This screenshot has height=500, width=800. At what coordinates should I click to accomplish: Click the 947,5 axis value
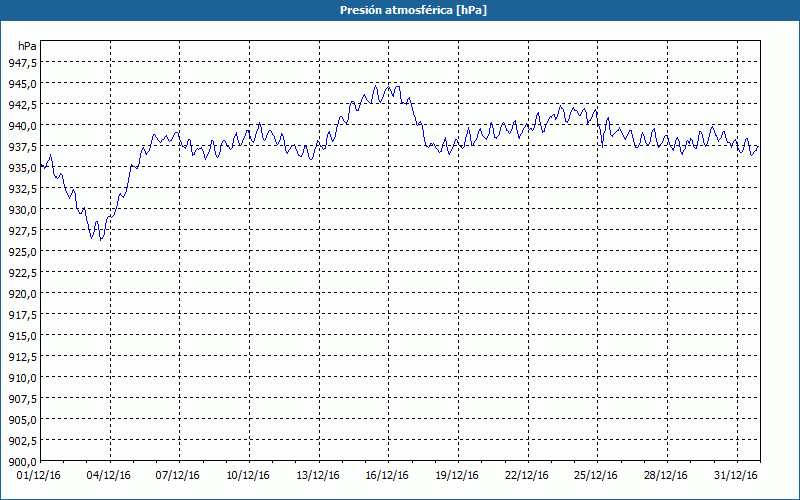click(22, 63)
